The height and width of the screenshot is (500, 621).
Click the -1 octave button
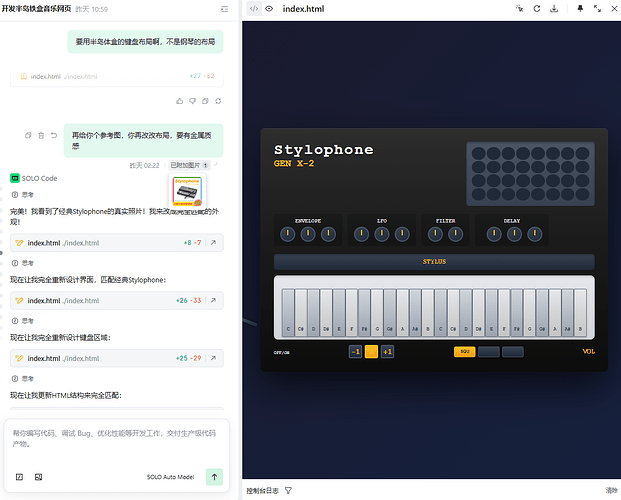click(x=355, y=351)
